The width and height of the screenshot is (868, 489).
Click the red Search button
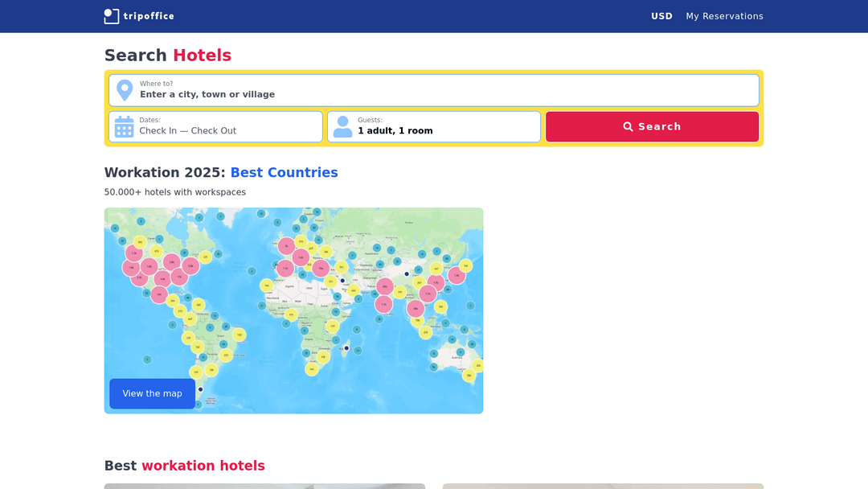[x=652, y=127]
